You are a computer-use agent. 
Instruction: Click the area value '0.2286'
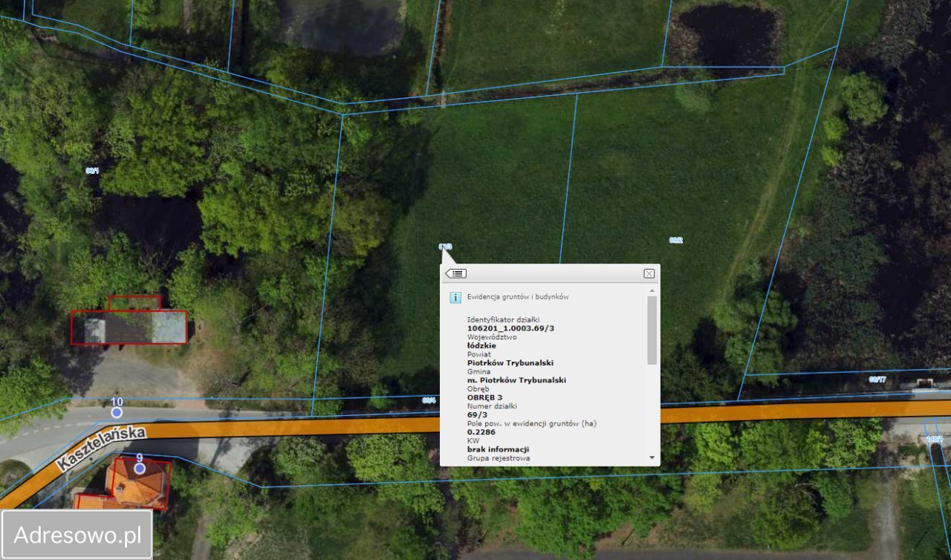point(481,432)
